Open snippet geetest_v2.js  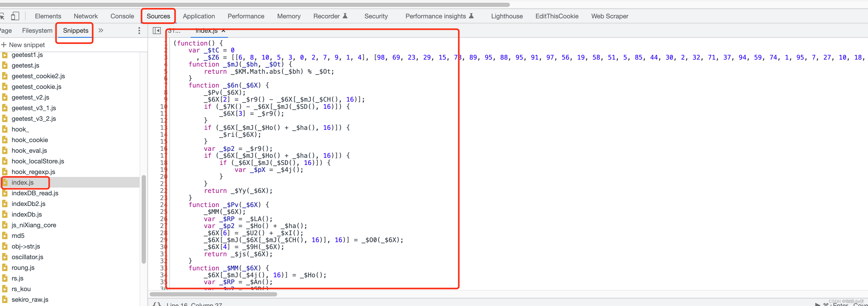click(x=30, y=97)
